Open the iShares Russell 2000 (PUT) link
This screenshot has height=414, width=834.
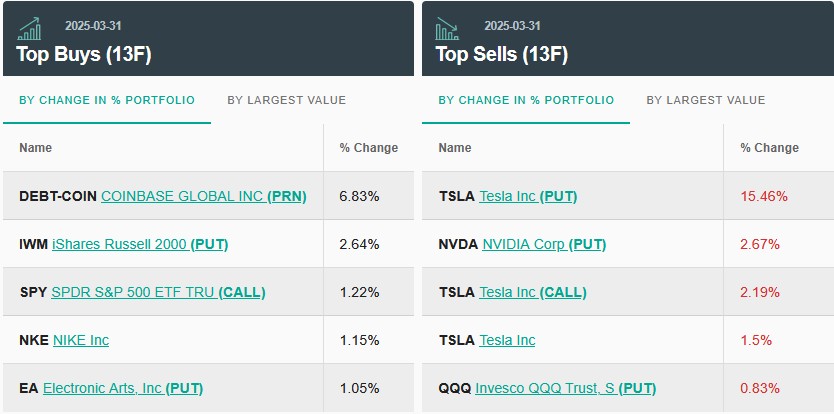pos(140,244)
